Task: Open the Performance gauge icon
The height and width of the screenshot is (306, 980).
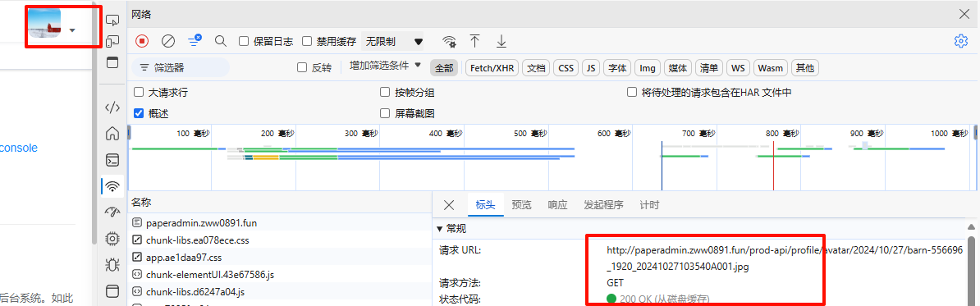Action: (112, 212)
